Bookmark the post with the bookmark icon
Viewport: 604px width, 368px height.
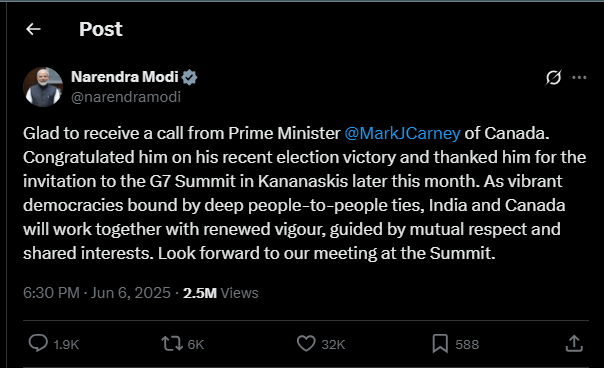tap(440, 343)
